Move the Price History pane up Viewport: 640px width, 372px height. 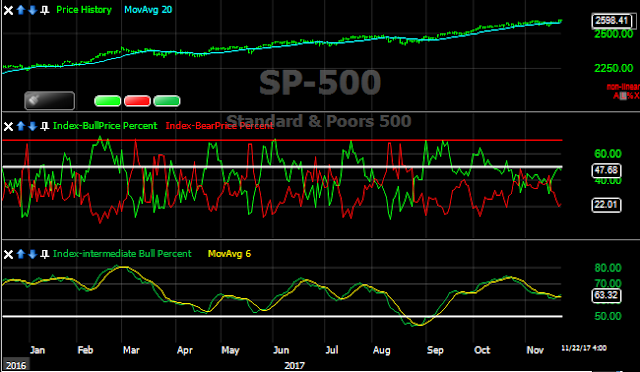point(21,10)
